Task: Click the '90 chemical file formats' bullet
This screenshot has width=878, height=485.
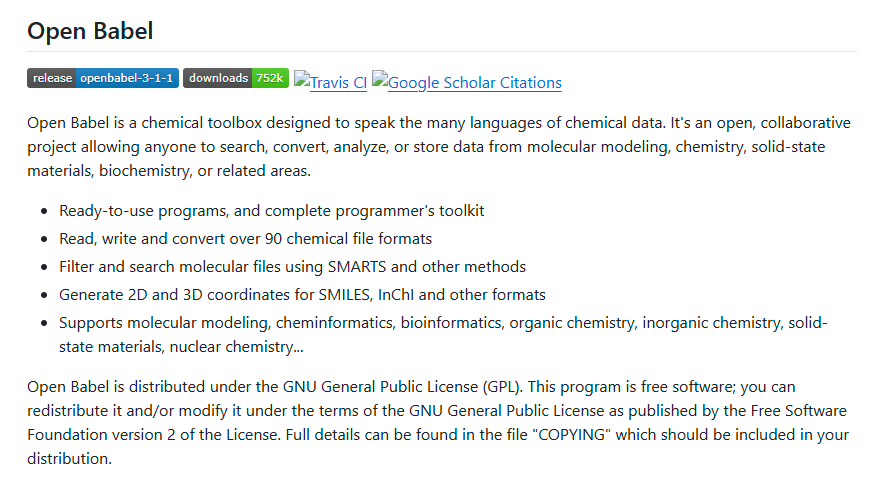Action: [x=245, y=239]
